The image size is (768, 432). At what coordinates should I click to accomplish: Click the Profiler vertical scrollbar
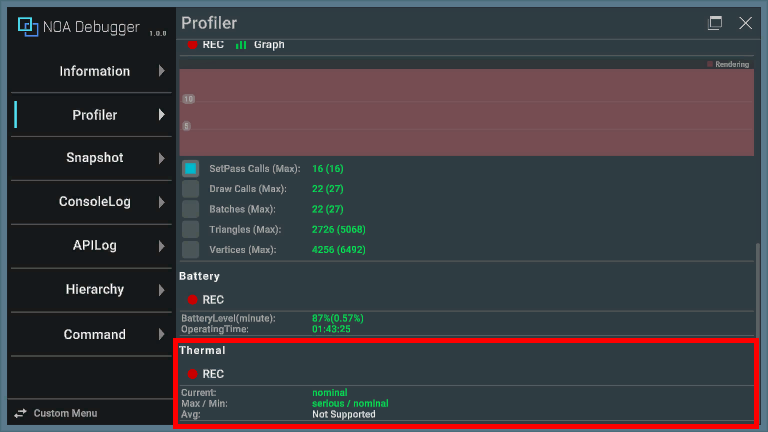coord(758,290)
